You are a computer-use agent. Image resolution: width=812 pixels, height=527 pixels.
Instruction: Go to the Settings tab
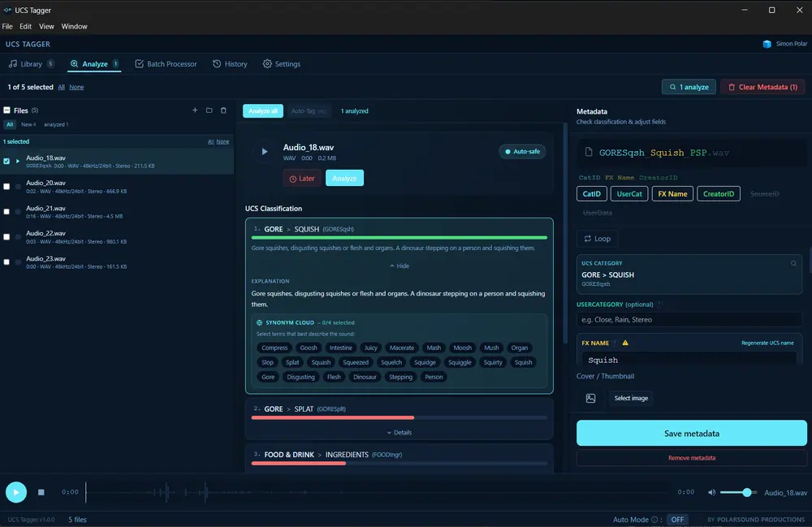(x=282, y=63)
